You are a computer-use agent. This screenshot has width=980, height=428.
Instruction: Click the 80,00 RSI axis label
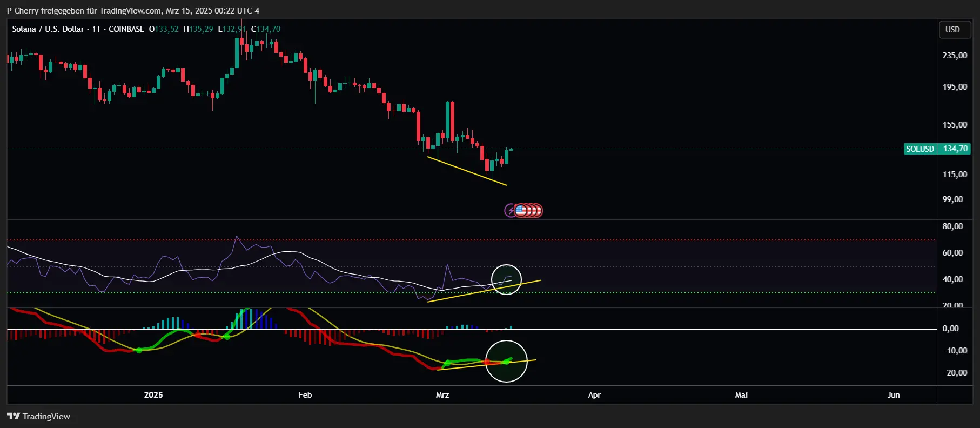952,226
